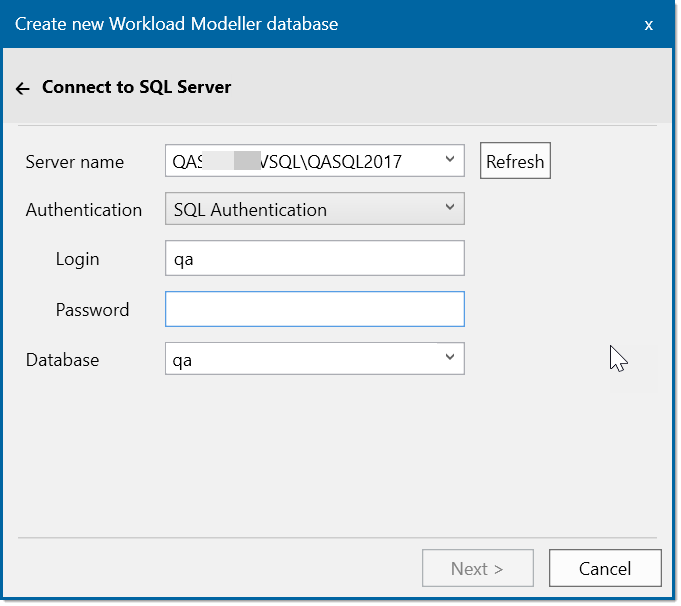Click the back arrow beside Connect to SQL Server
Screen dimensions: 681x606
tap(23, 88)
